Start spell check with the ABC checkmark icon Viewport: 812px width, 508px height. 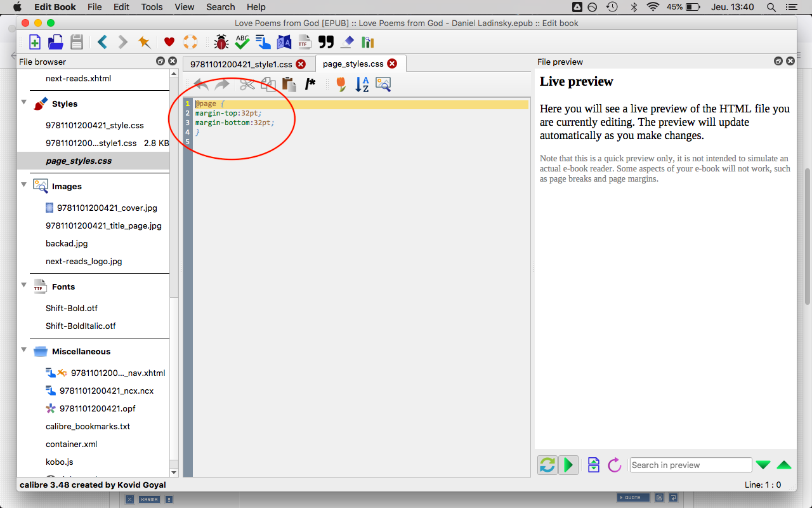(242, 43)
